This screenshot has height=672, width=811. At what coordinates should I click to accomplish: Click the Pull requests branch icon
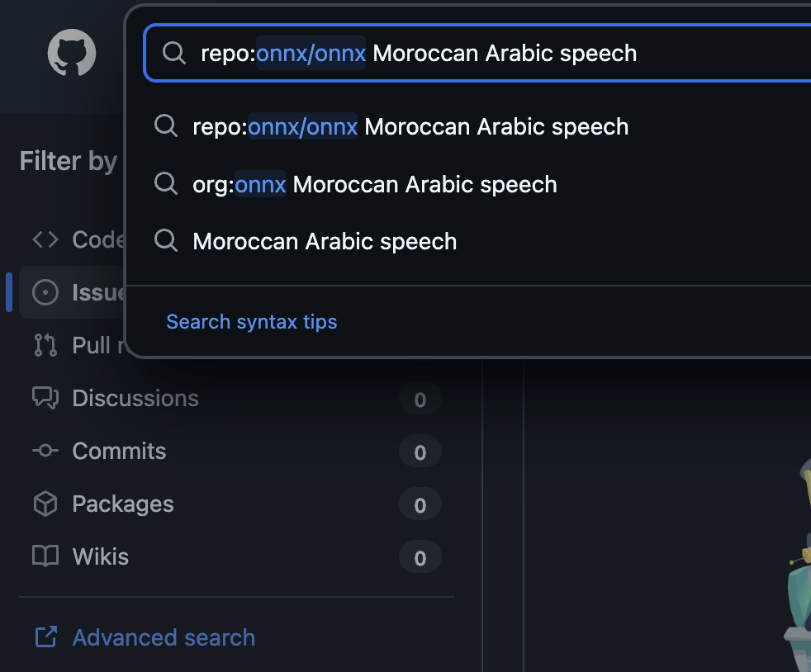click(x=45, y=345)
